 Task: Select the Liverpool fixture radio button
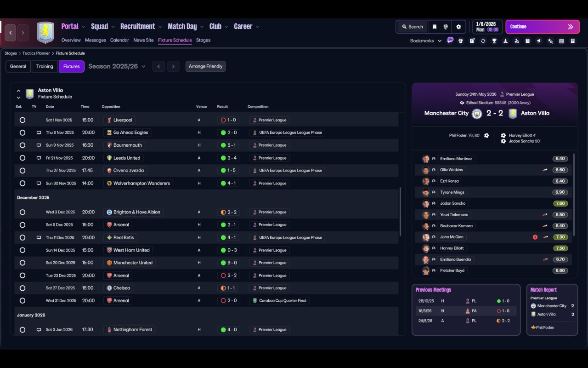23,120
